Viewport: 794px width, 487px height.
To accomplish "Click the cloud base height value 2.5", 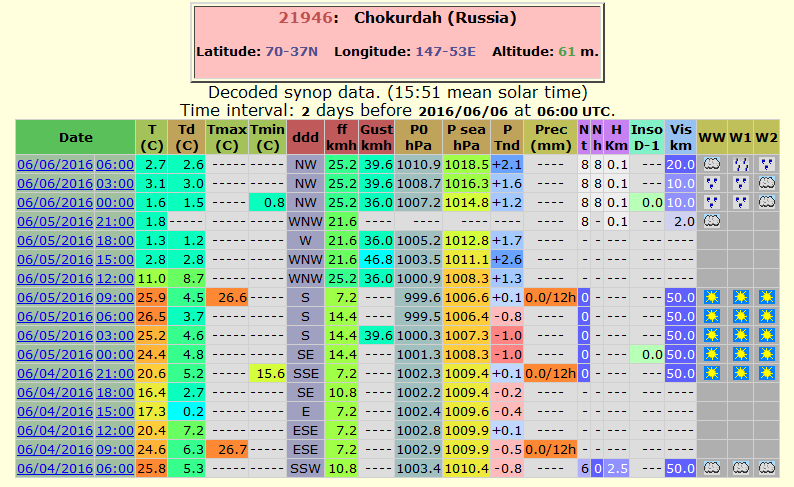I will click(616, 468).
